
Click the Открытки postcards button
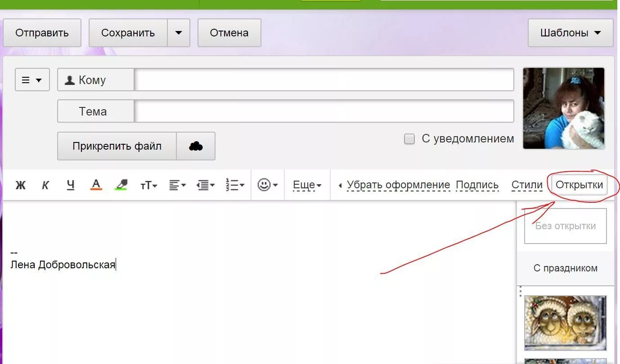580,185
